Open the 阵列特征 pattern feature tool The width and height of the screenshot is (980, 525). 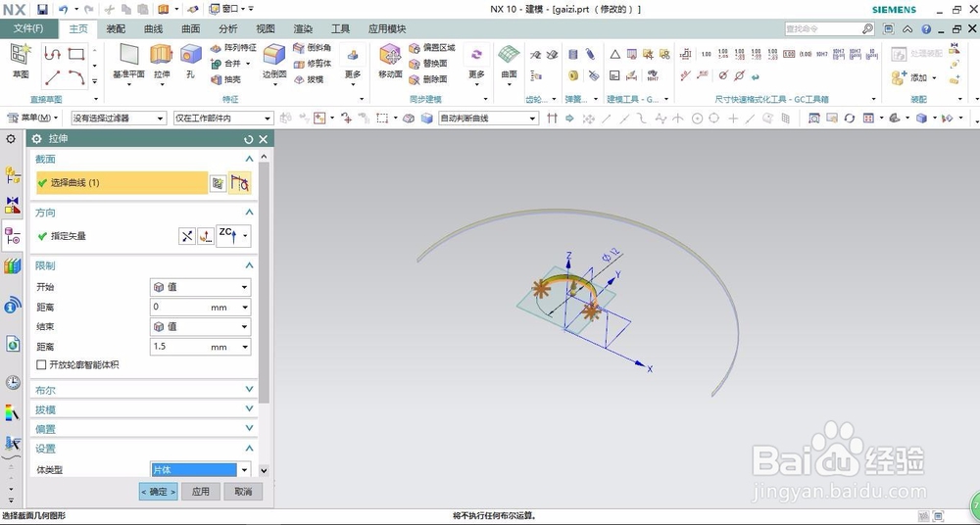click(233, 47)
